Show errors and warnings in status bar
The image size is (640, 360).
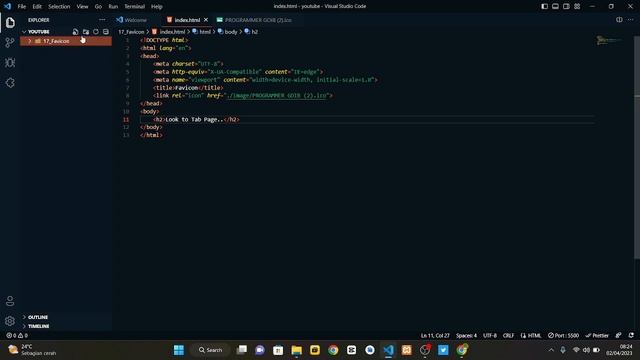pyautogui.click(x=17, y=335)
